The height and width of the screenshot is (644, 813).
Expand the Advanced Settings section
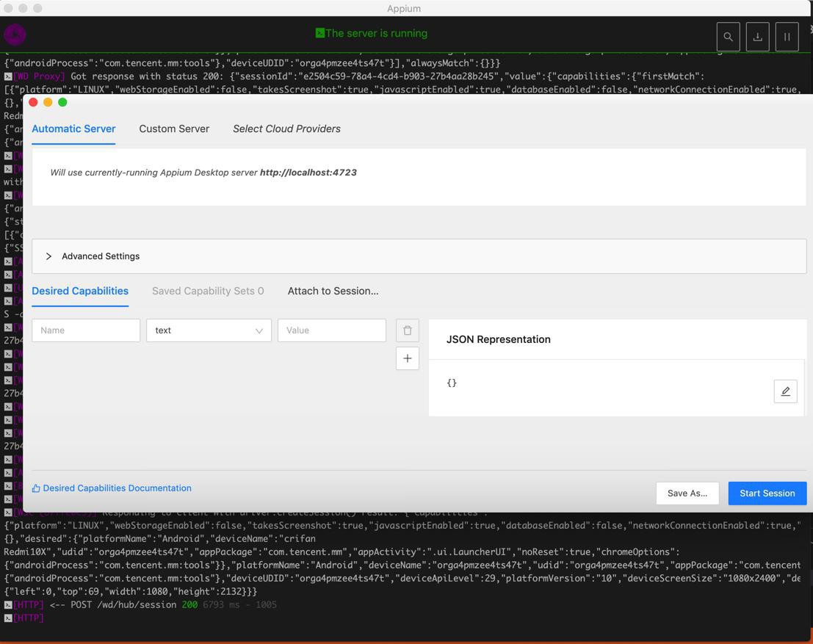[419, 256]
